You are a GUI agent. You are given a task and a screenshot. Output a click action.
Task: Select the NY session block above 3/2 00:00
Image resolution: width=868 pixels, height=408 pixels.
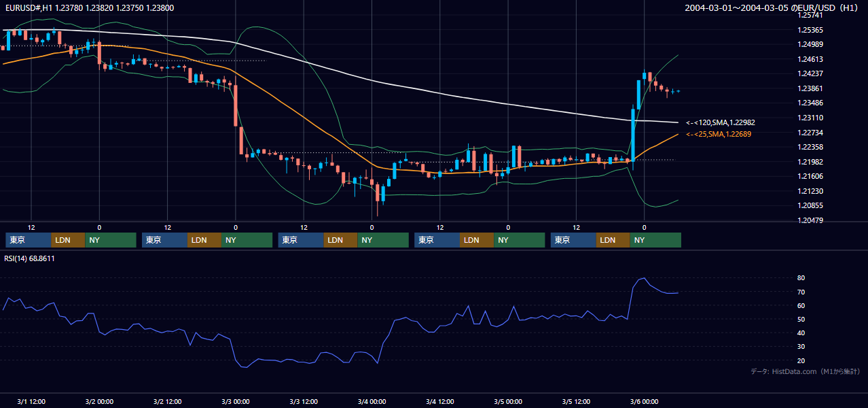point(111,240)
